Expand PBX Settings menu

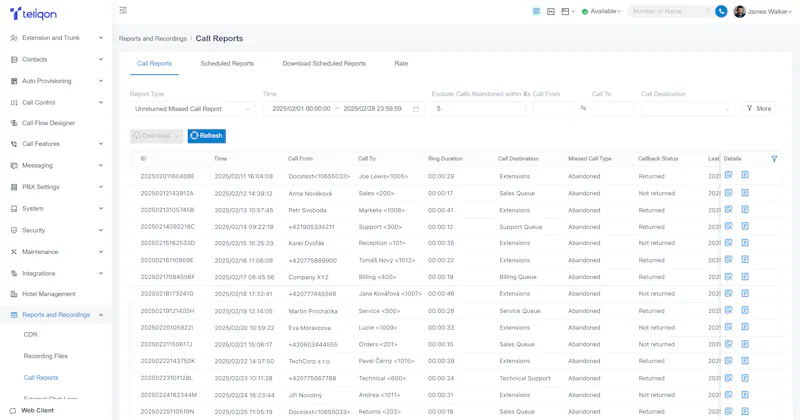click(x=56, y=187)
